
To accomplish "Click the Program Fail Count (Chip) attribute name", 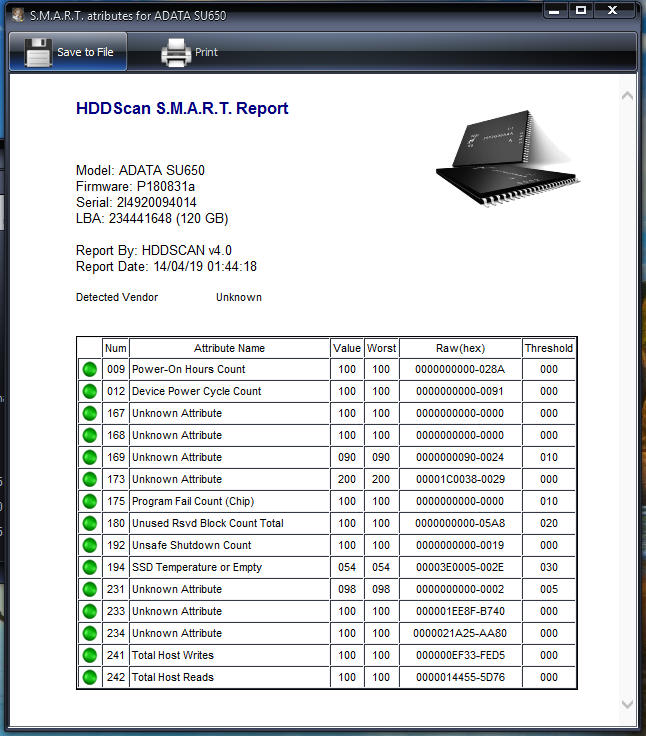I will (x=193, y=501).
